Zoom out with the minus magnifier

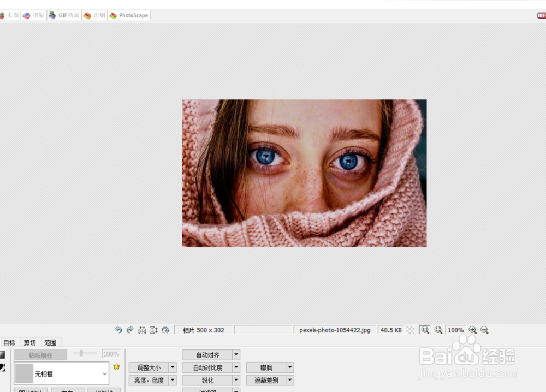pos(484,330)
